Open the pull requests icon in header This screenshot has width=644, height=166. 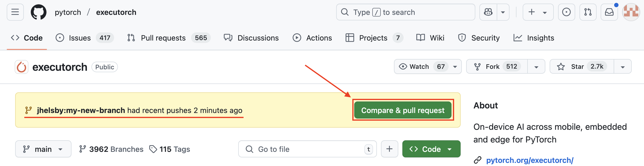click(x=588, y=12)
